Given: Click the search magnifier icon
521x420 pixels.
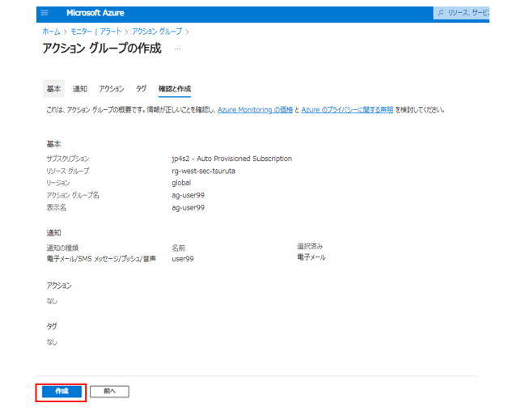Looking at the screenshot, I should (x=441, y=13).
